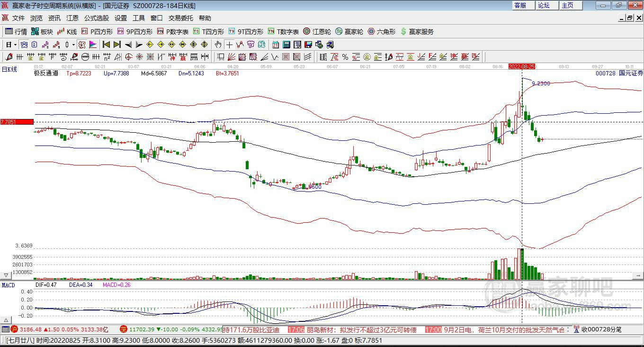
Task: Open the 设置 menu
Action: (121, 18)
